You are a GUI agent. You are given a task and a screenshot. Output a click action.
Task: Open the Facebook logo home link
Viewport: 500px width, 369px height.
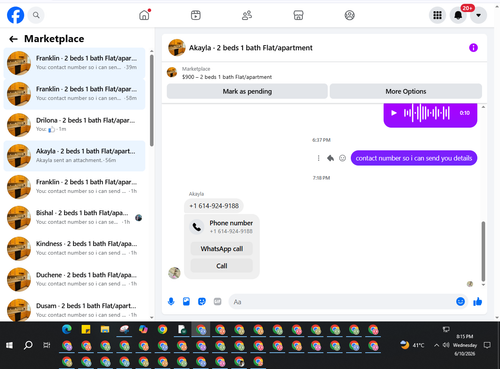pos(16,15)
